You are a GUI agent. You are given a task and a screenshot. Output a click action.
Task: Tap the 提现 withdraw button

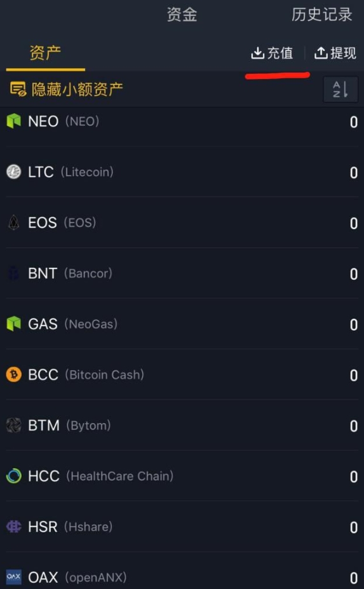335,53
